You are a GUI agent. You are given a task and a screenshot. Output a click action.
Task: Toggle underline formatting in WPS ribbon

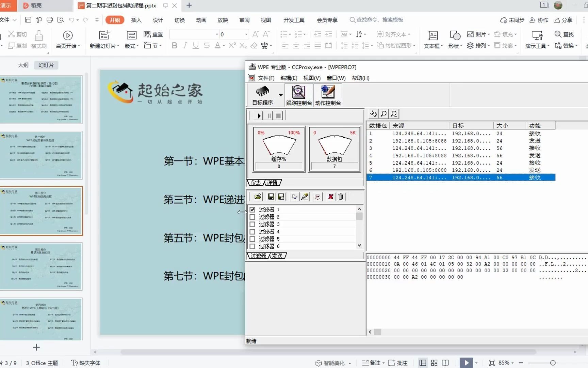pyautogui.click(x=196, y=45)
